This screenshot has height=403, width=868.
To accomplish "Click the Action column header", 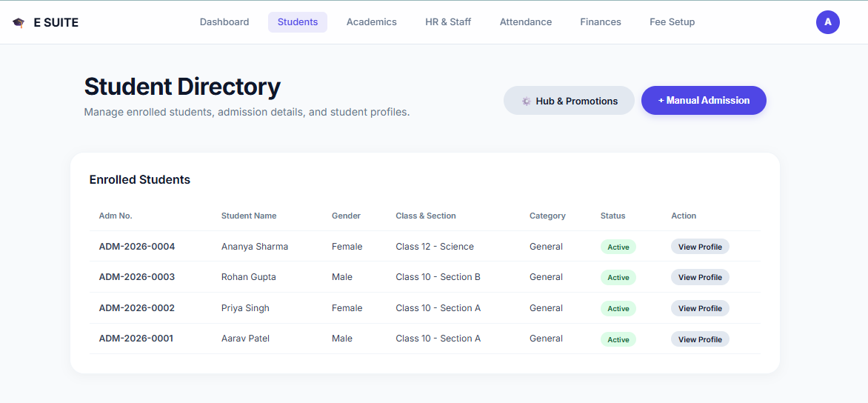I will click(x=684, y=216).
